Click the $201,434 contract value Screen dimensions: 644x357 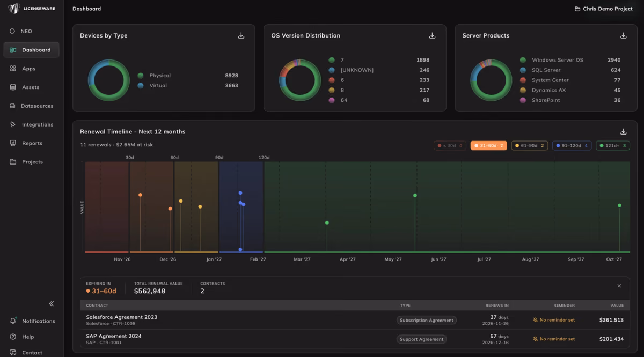tap(611, 339)
